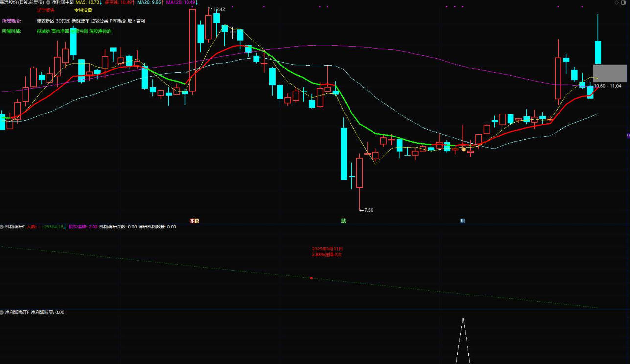Click the 财 event marker below the chart
Screen dimensions: 630x364
(462, 221)
